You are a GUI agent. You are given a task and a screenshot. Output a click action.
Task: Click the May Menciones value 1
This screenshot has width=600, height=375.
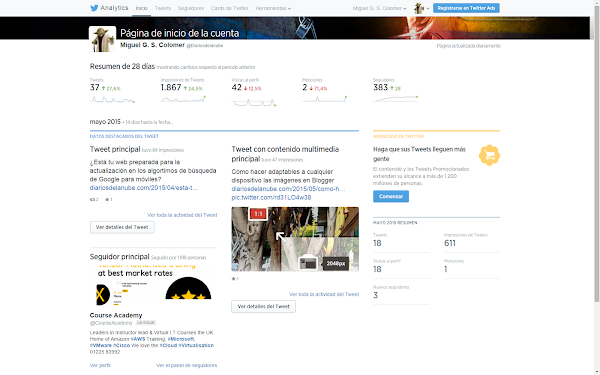click(445, 269)
